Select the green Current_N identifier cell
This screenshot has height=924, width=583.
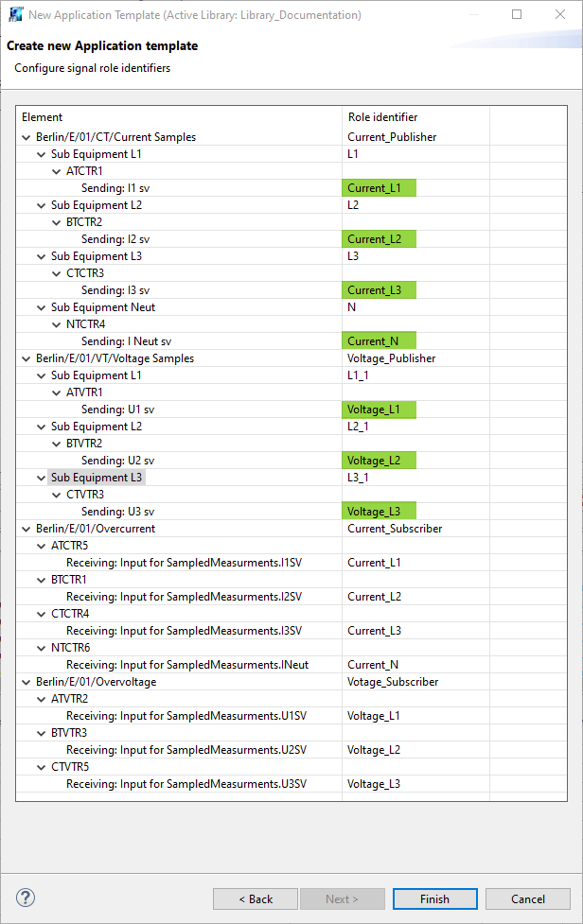point(379,341)
